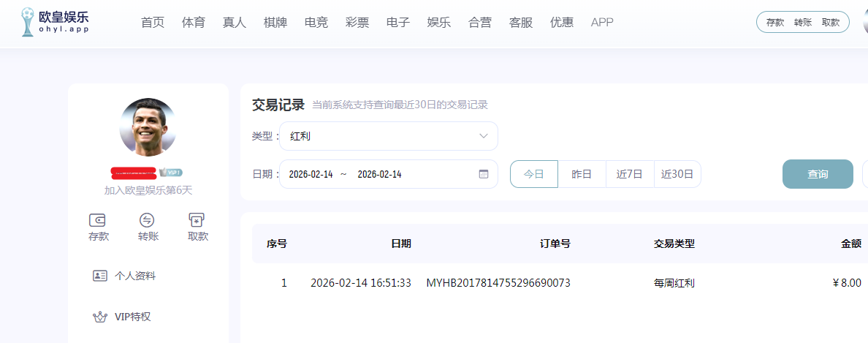Expand the 类型 dropdown showing 红利

coord(388,136)
